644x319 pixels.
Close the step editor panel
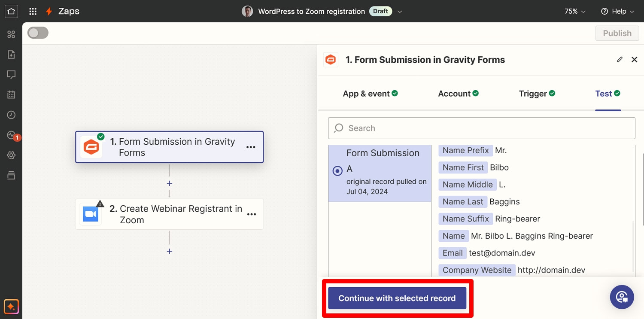(x=634, y=60)
